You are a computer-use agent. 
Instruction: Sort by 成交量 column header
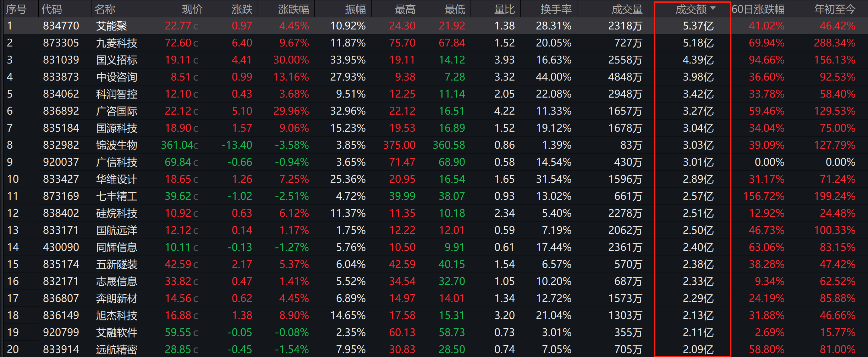(627, 9)
